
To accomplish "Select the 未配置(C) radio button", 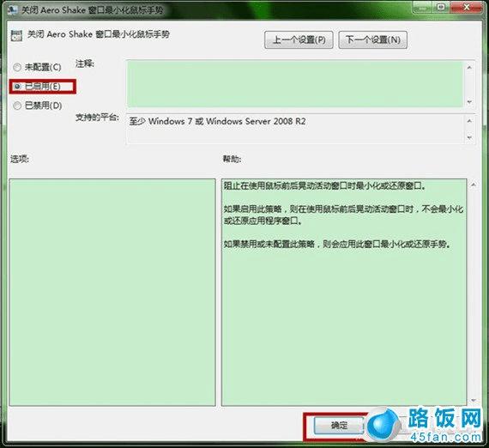I will point(37,67).
